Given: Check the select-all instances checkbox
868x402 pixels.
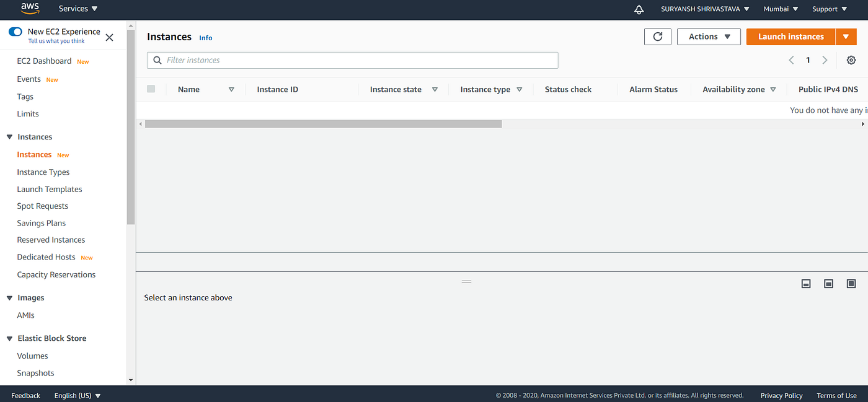Looking at the screenshot, I should (151, 89).
